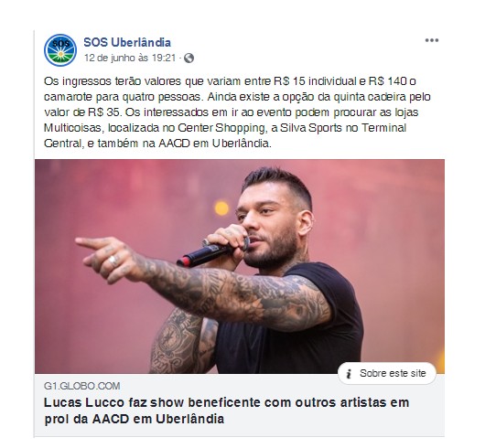Click the Sobre este site button

[387, 373]
